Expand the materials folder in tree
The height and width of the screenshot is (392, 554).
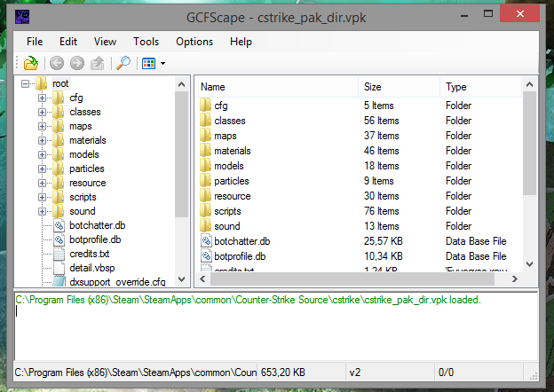point(42,140)
